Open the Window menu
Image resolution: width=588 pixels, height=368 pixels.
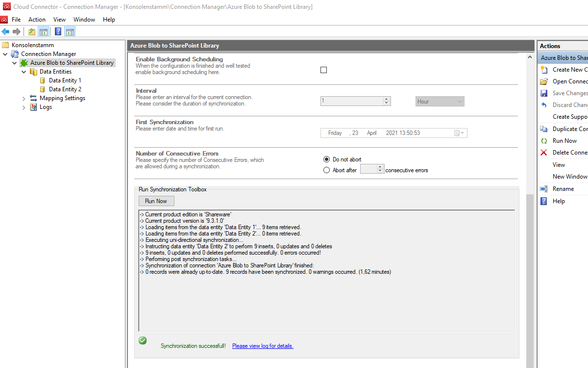click(84, 20)
